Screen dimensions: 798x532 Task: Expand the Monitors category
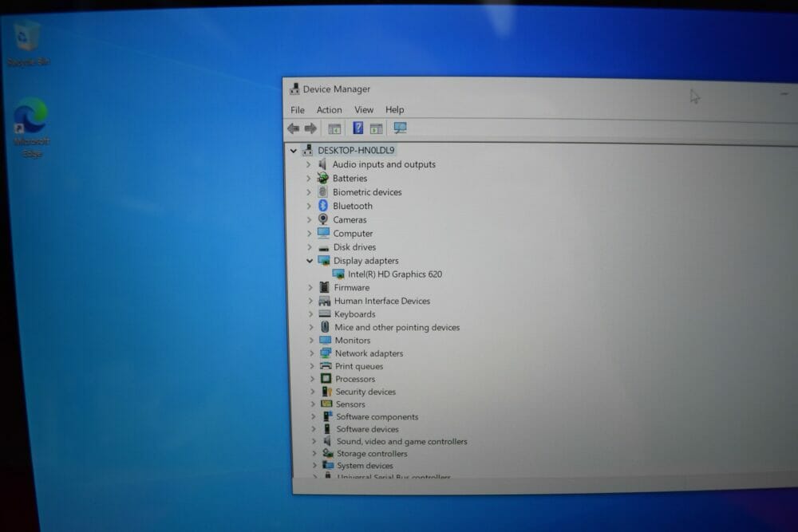point(311,341)
